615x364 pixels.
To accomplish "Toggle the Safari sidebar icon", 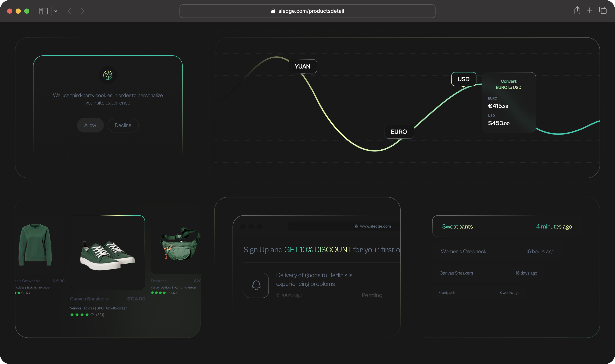I will click(43, 11).
